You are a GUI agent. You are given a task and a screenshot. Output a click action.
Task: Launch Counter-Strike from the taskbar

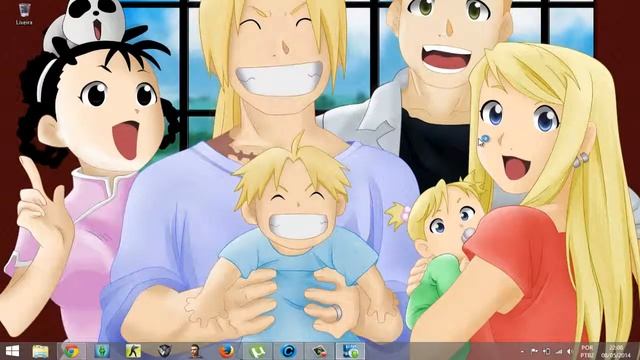(133, 351)
